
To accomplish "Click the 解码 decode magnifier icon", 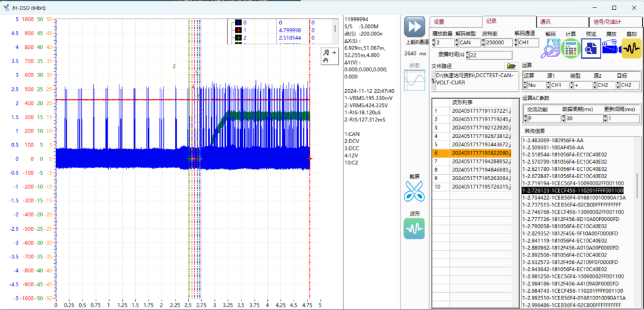I will pyautogui.click(x=551, y=48).
